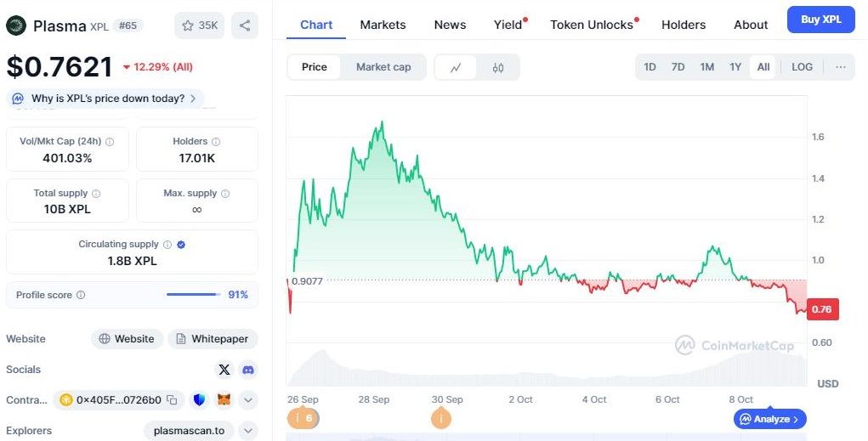Click the Analyze button on the chart

point(769,419)
